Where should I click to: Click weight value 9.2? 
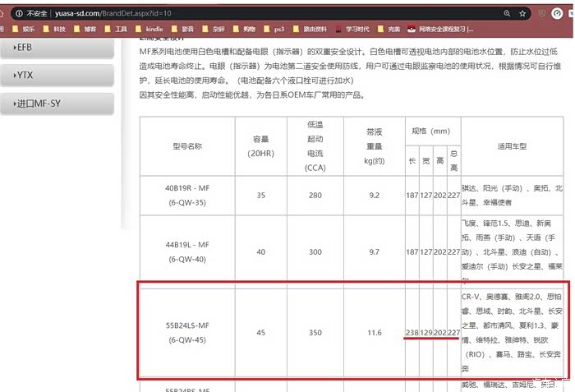(x=374, y=196)
